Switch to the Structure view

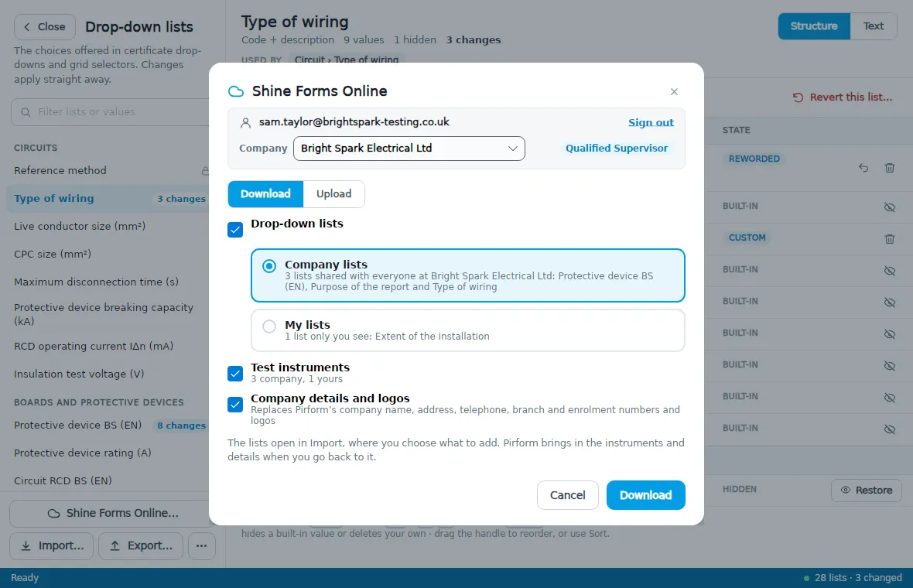(x=813, y=26)
